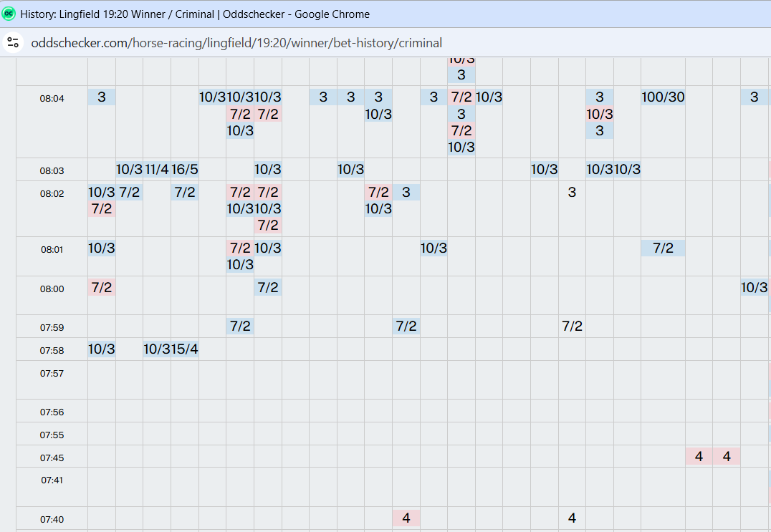Viewport: 771px width, 532px height.
Task: Click the 16/5 odds cell at 08:03
Action: coord(185,170)
